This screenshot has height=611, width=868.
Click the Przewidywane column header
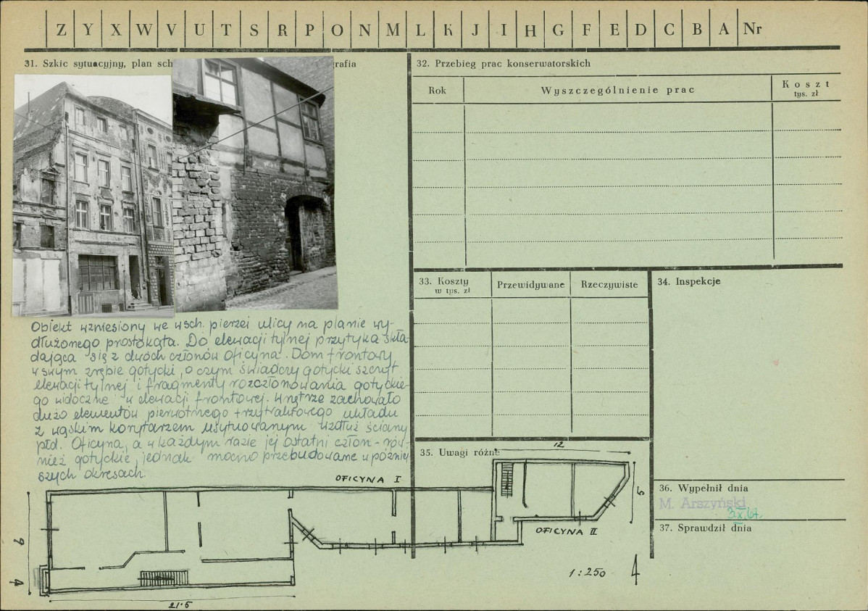click(x=530, y=285)
